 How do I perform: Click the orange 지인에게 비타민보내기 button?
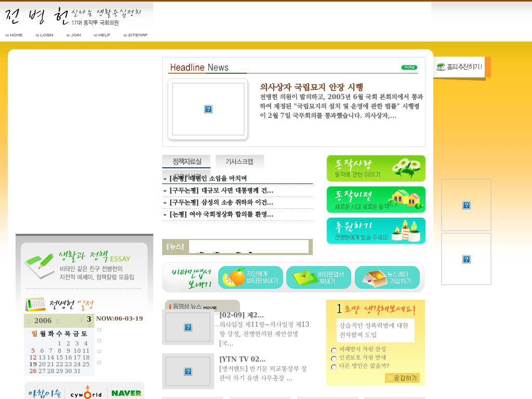pyautogui.click(x=251, y=277)
